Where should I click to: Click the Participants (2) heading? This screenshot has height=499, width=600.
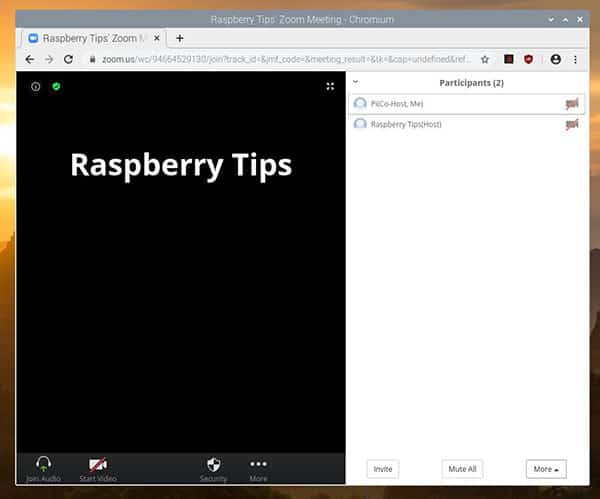coord(471,83)
